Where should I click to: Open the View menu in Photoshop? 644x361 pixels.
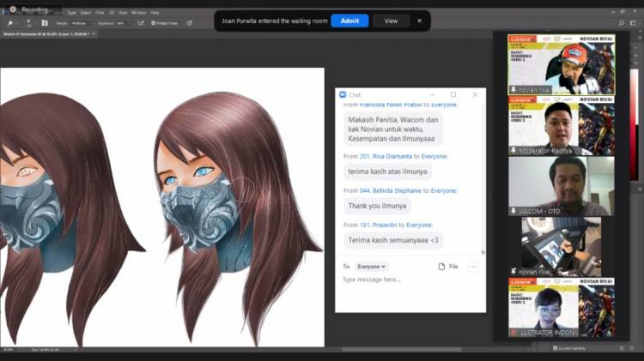pyautogui.click(x=123, y=13)
